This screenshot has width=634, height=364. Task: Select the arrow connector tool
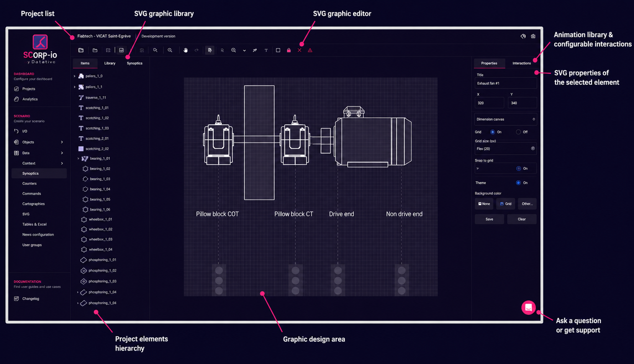point(255,50)
